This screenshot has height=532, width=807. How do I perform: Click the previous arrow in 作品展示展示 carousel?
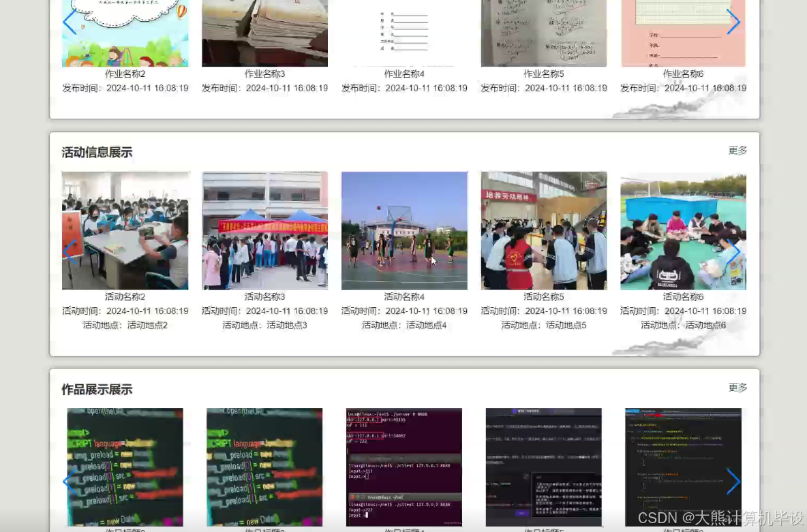70,482
